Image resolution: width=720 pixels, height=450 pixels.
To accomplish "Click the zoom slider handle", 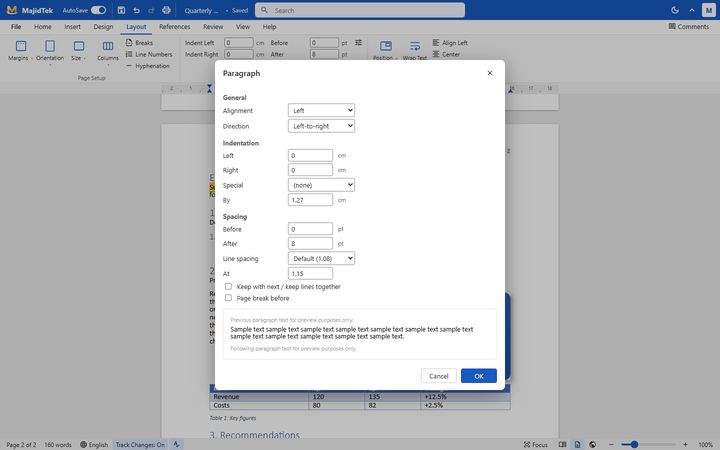I will click(634, 444).
